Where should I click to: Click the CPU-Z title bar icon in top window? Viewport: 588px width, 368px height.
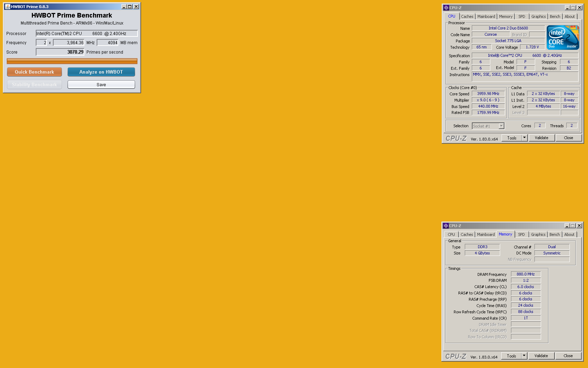pos(446,8)
